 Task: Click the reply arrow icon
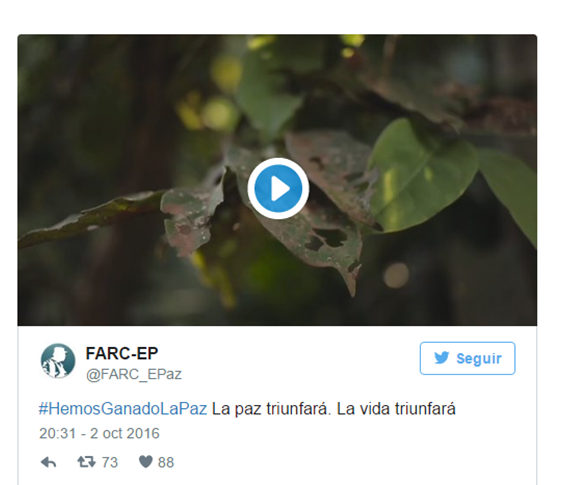coord(48,462)
